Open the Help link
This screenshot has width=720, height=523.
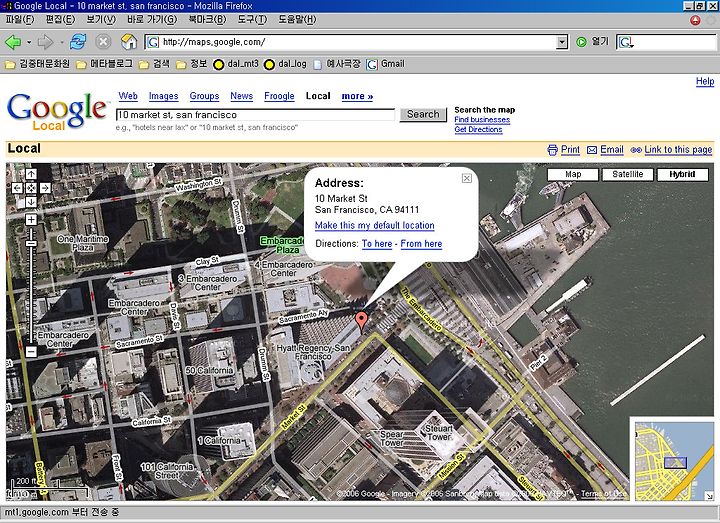pyautogui.click(x=705, y=82)
